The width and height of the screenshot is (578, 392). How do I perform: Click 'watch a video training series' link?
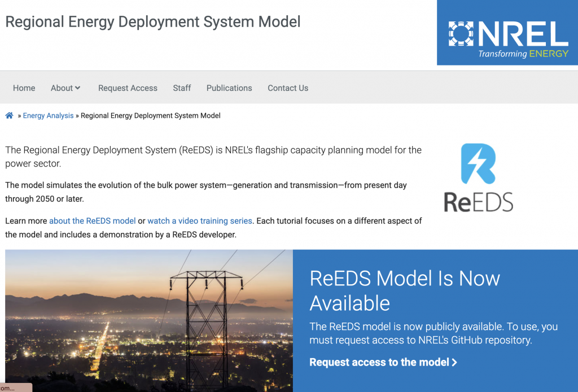[200, 221]
